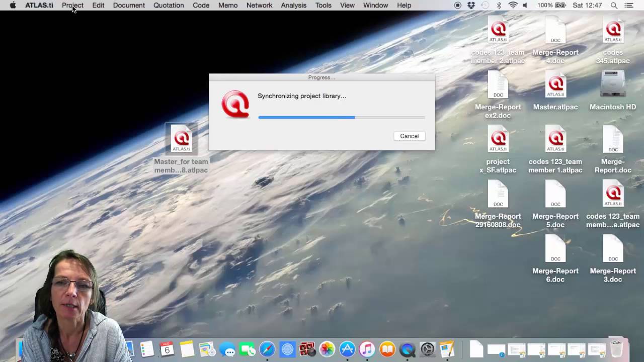
Task: Select the 'codes 345.atlpac' desktop icon
Action: (x=613, y=31)
